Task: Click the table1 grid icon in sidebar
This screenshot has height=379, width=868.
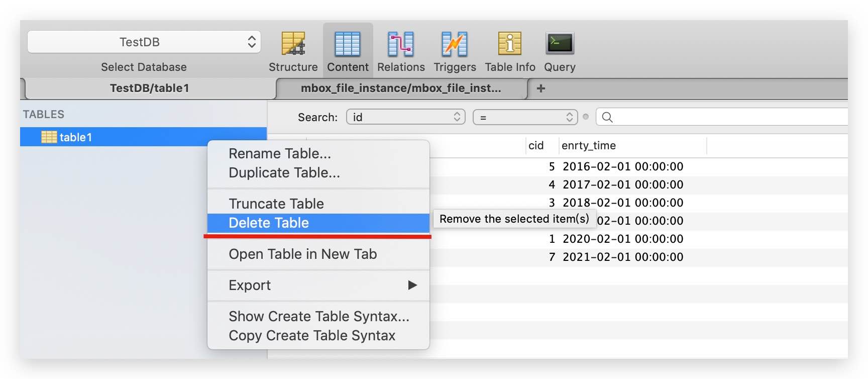Action: pos(49,137)
